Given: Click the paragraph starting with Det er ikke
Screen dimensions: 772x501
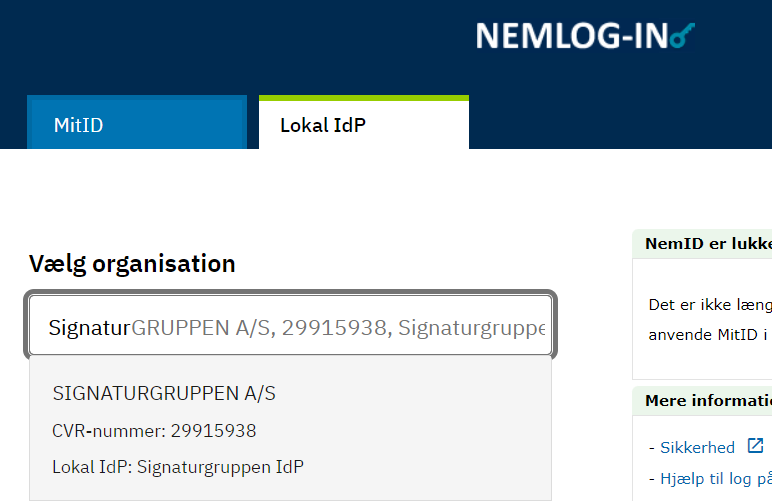Looking at the screenshot, I should [x=710, y=304].
